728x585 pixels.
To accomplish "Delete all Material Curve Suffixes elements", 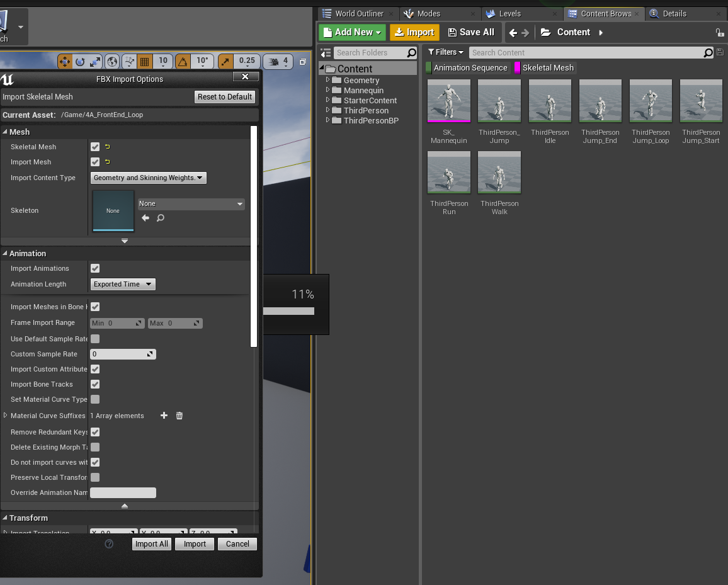I will click(179, 416).
